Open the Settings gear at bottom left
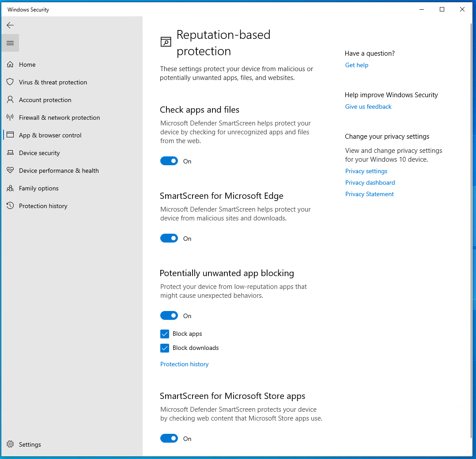This screenshot has width=476, height=459. coord(10,444)
